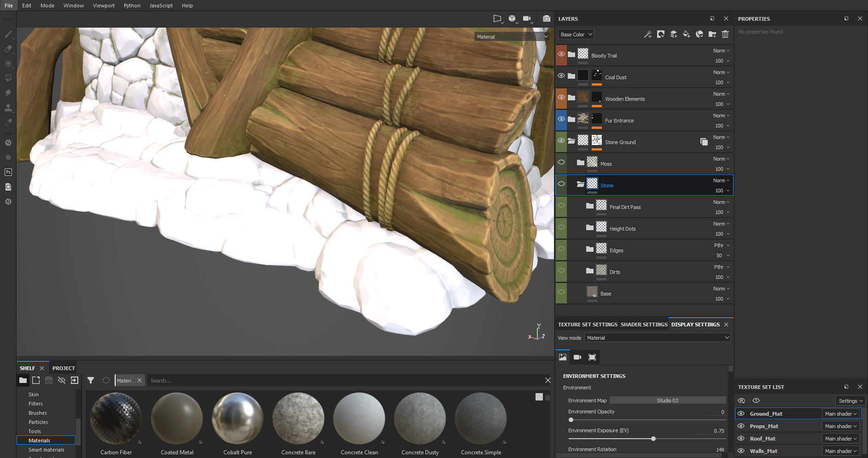Select the Eraser tool in left toolbar
This screenshot has width=868, height=458.
[8, 49]
